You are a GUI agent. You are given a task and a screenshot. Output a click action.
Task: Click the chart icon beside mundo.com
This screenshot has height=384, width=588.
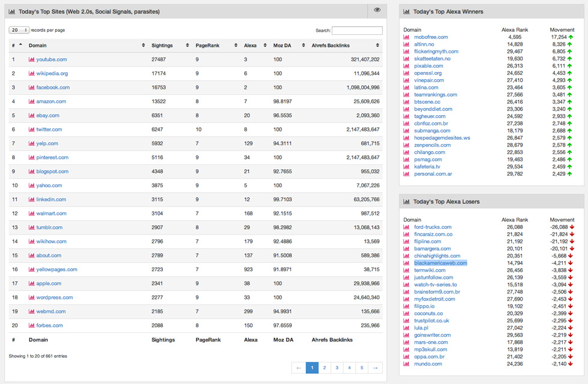point(406,364)
